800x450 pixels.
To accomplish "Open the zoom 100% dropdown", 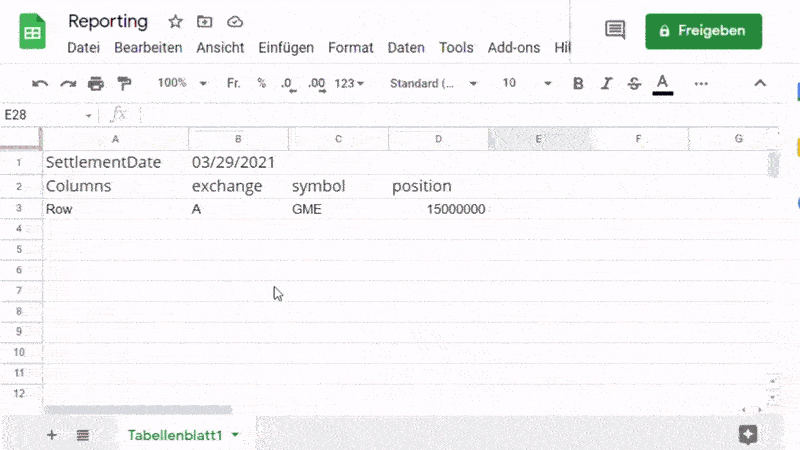I will click(x=182, y=83).
